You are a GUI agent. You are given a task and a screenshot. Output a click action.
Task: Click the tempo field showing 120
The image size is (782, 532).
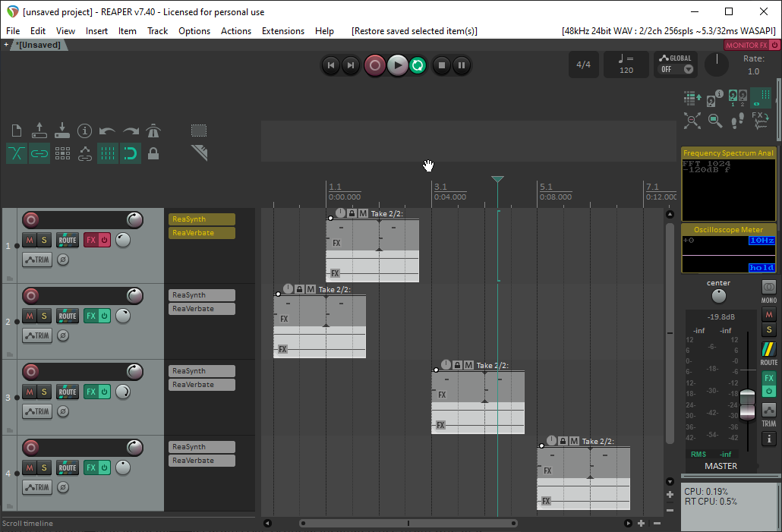626,65
